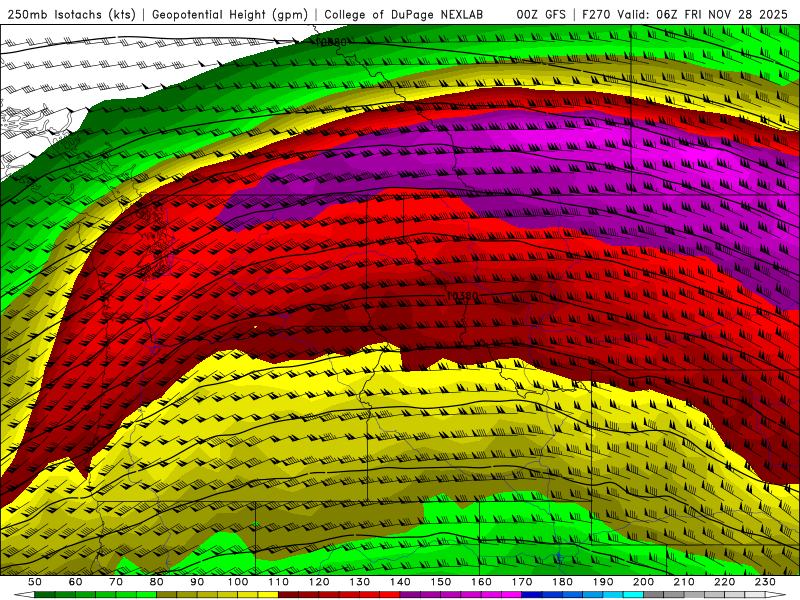Viewport: 800px width, 600px height.
Task: Click the 180 value on the color scale
Action: (562, 582)
